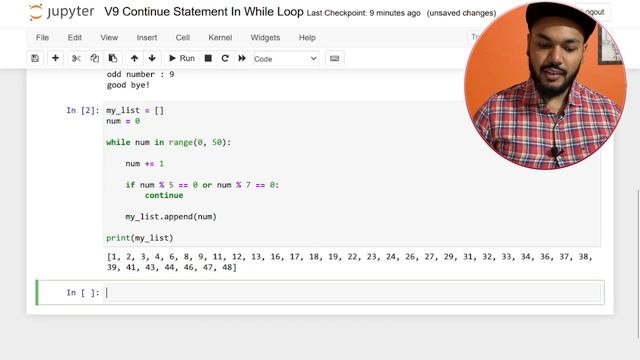The height and width of the screenshot is (360, 640).
Task: Click the output list starting with [1, 2, 3
Action: click(349, 262)
